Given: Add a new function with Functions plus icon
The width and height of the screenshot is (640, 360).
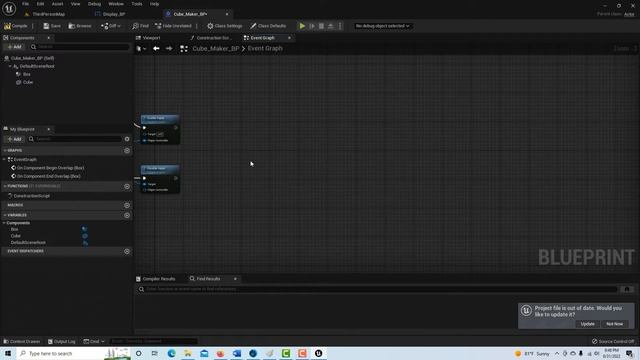Looking at the screenshot, I should (127, 186).
